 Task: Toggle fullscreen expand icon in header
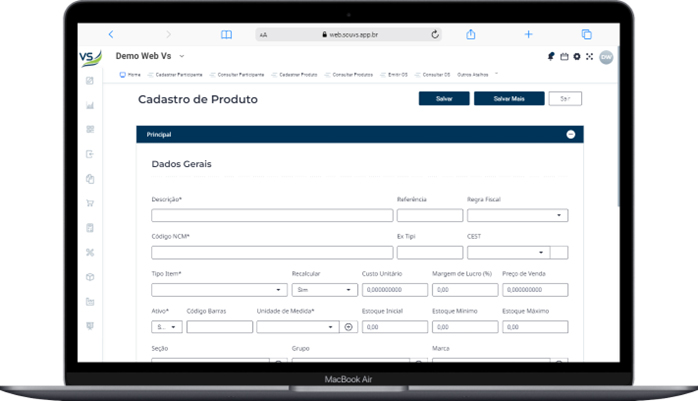[x=589, y=57]
